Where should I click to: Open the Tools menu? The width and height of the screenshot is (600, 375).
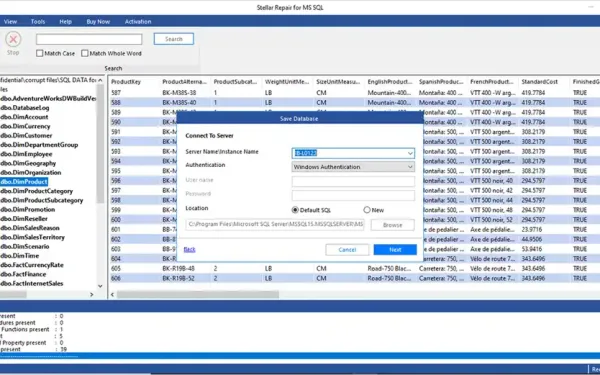point(38,22)
